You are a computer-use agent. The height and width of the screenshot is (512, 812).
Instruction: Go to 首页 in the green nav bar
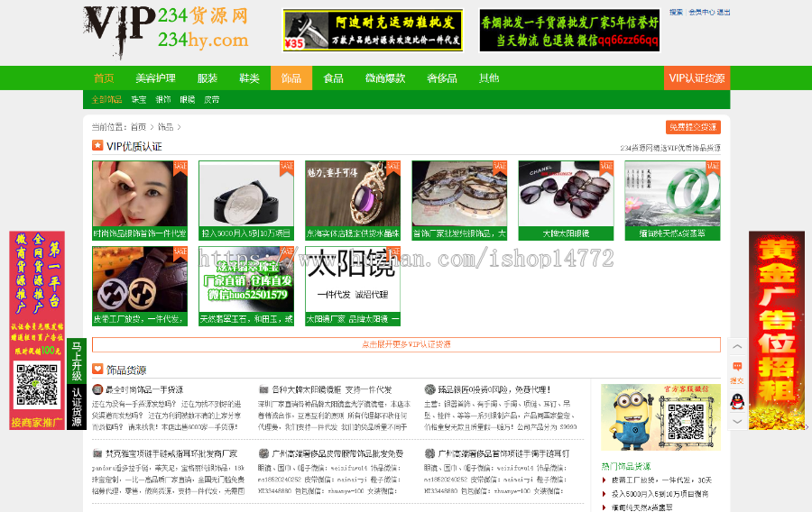click(104, 78)
